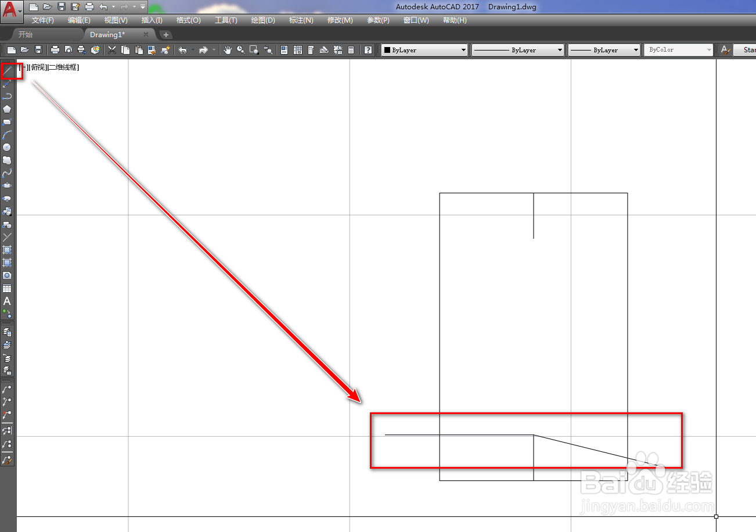Select the Line draw tool
Image resolution: width=756 pixels, height=532 pixels.
coord(7,71)
